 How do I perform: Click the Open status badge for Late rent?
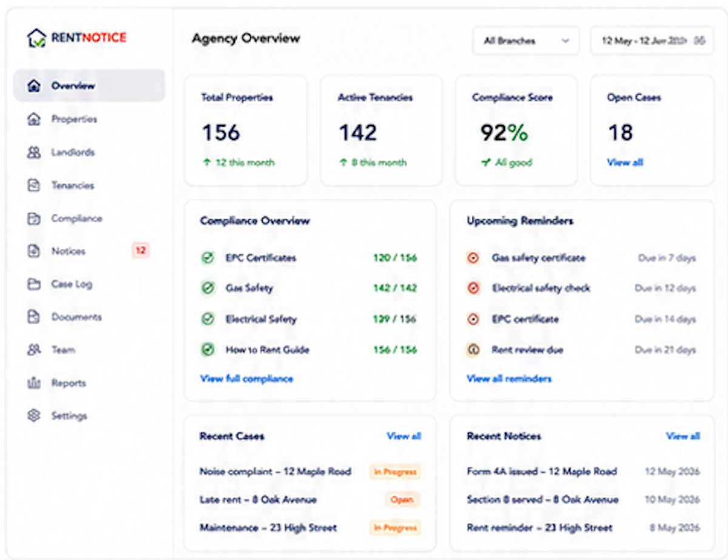(x=402, y=500)
